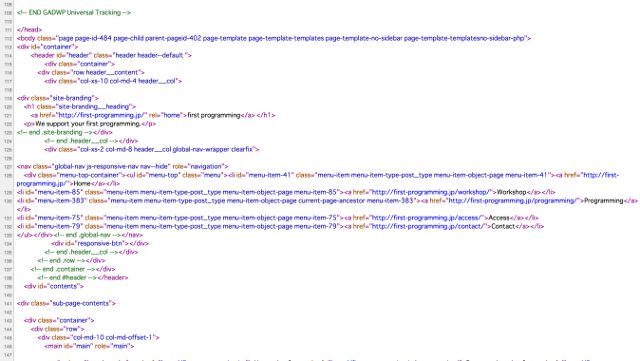Click the 'first programming' anchor text
This screenshot has height=361, width=640.
214,115
